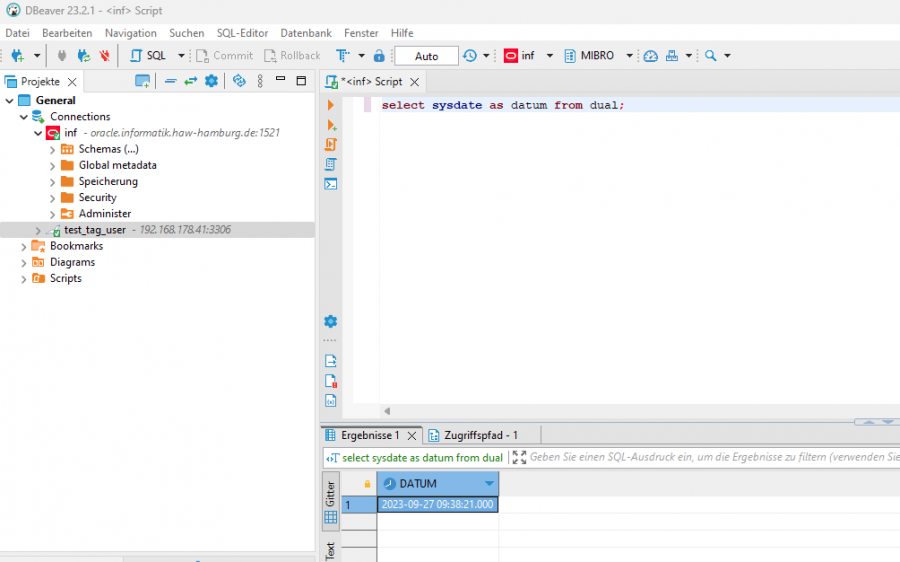
Task: Click the SQL button in the toolbar
Action: point(148,56)
